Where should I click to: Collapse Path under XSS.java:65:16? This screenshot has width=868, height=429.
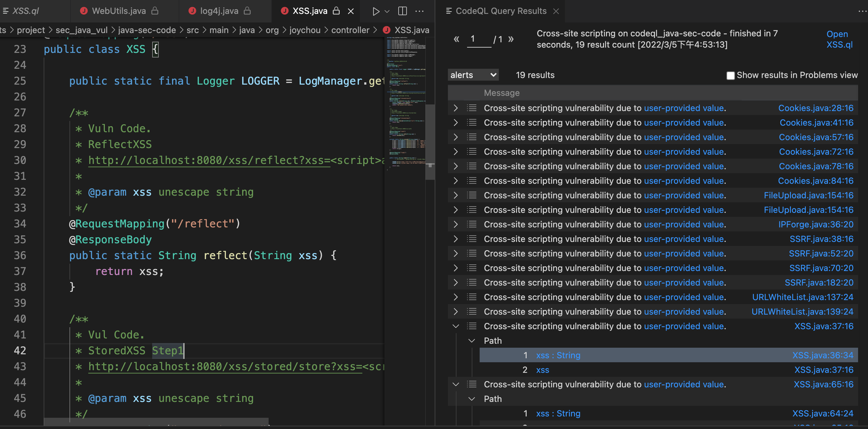pyautogui.click(x=472, y=399)
